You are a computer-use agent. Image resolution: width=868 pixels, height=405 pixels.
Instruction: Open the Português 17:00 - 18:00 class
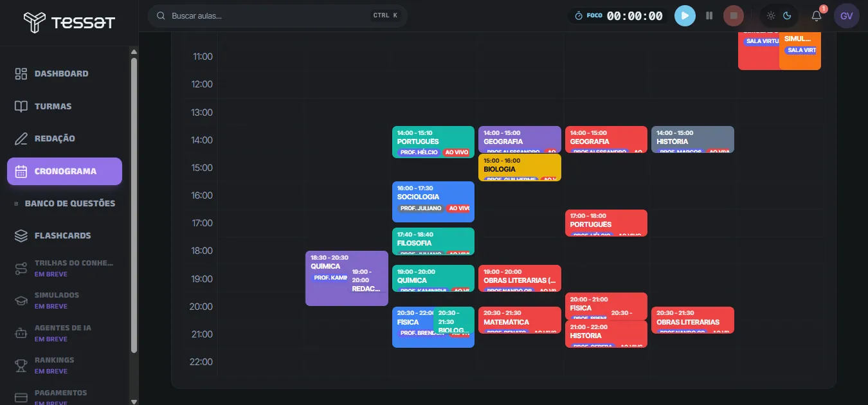pos(606,222)
